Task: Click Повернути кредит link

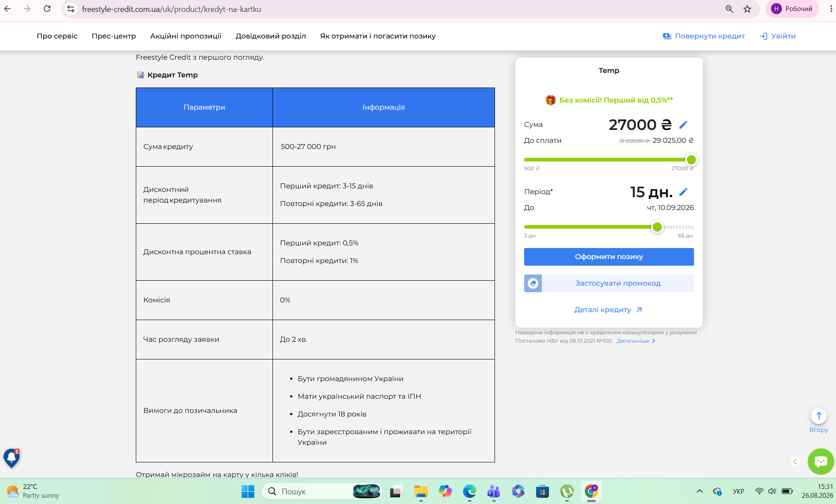Action: tap(704, 36)
